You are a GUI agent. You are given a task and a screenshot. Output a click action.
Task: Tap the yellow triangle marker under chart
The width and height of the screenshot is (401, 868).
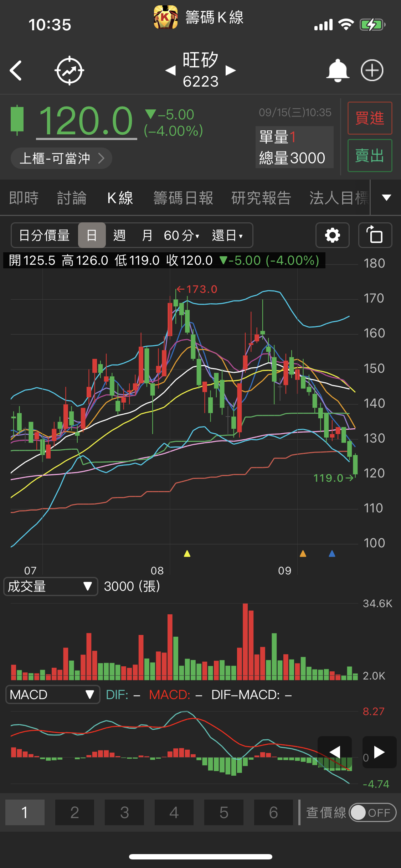[187, 553]
